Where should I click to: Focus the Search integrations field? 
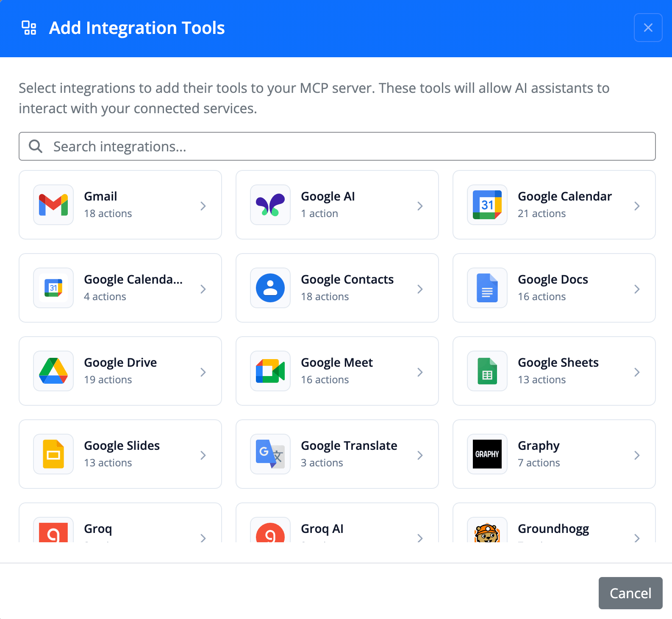(337, 146)
